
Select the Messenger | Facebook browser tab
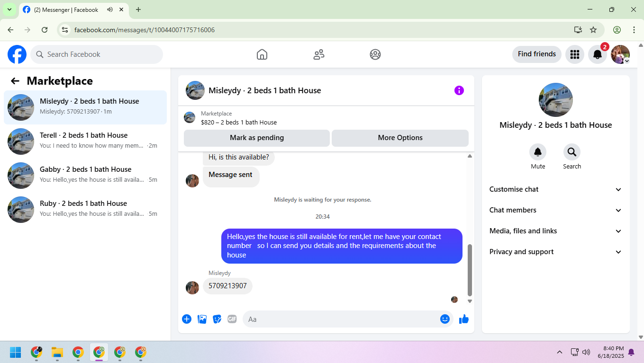pyautogui.click(x=73, y=9)
